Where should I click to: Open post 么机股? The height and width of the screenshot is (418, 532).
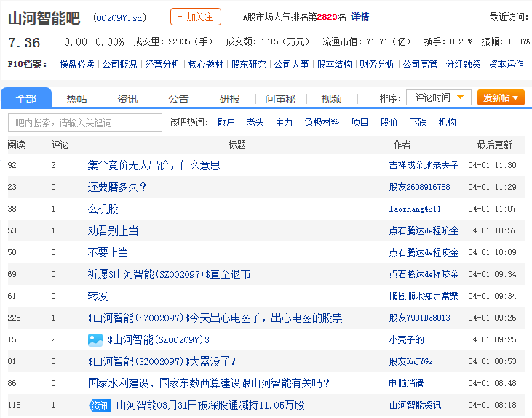(103, 209)
